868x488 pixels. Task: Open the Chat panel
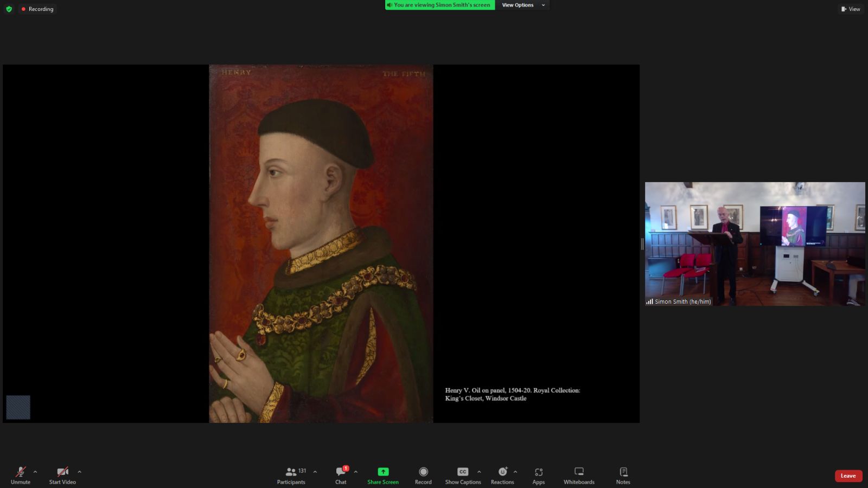point(341,475)
